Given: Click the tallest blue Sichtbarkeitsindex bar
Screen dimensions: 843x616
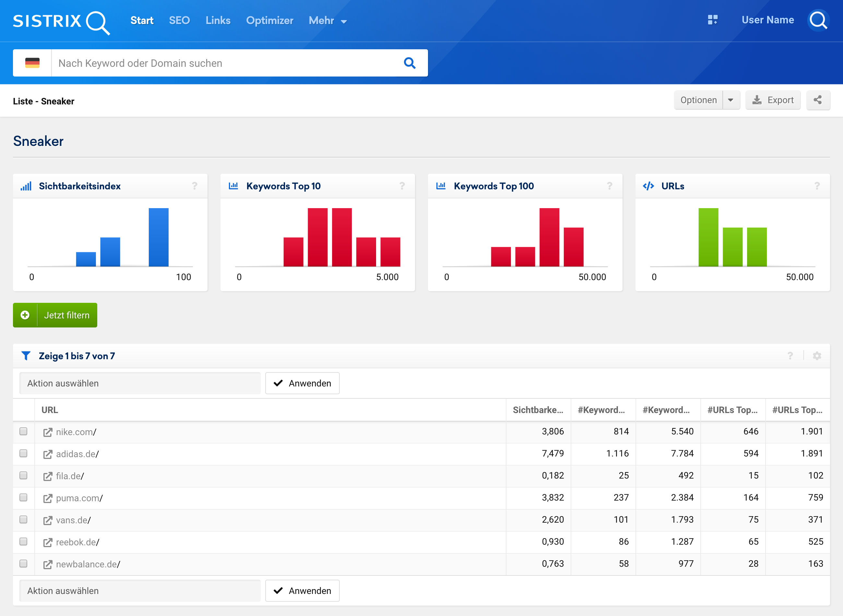Looking at the screenshot, I should tap(159, 237).
